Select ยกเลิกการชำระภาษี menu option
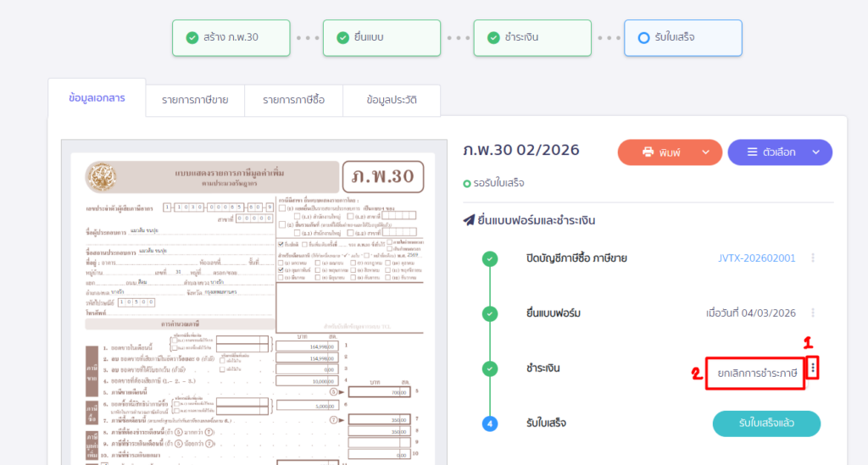The height and width of the screenshot is (465, 868). pos(756,373)
